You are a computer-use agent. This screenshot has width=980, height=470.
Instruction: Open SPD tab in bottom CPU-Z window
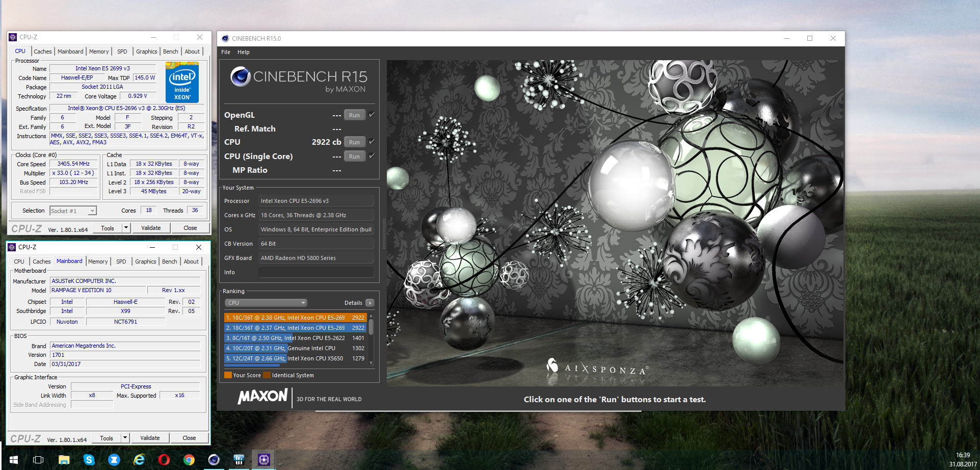click(121, 262)
